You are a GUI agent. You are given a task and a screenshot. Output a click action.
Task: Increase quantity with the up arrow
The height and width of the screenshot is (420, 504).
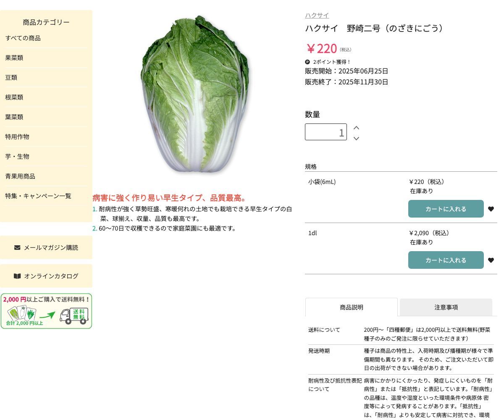click(x=356, y=128)
